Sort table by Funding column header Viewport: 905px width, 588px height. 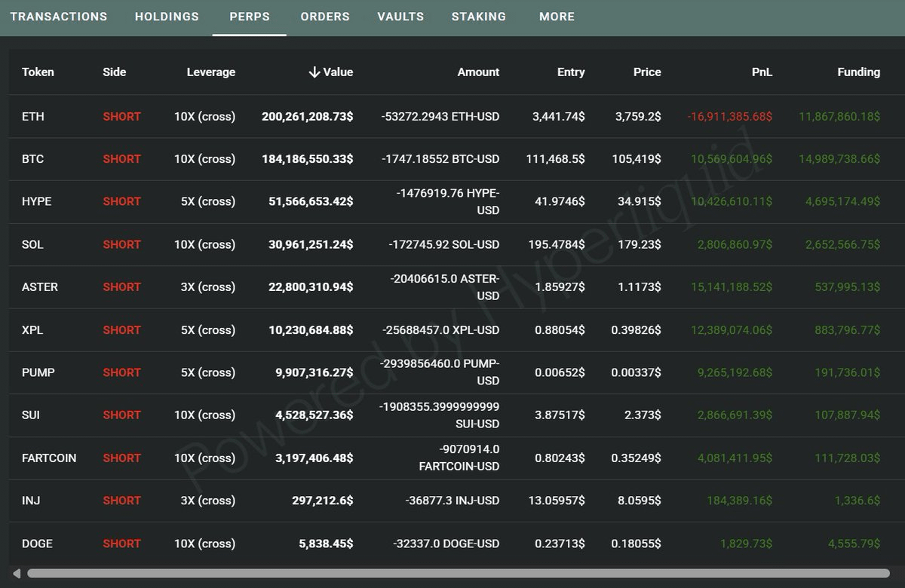coord(858,72)
